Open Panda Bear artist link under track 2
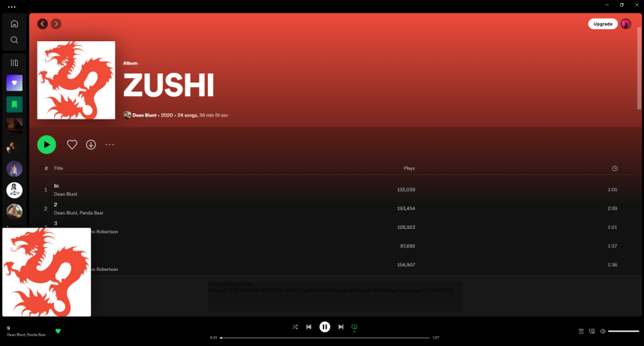644x346 pixels. (x=91, y=213)
